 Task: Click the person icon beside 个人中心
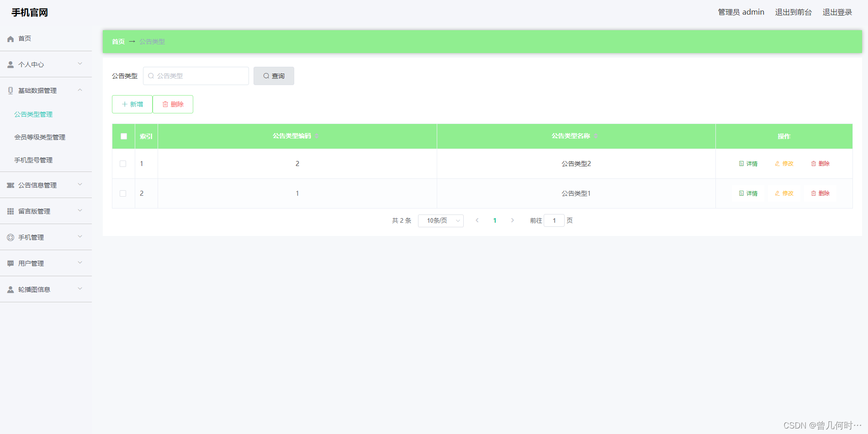[11, 65]
